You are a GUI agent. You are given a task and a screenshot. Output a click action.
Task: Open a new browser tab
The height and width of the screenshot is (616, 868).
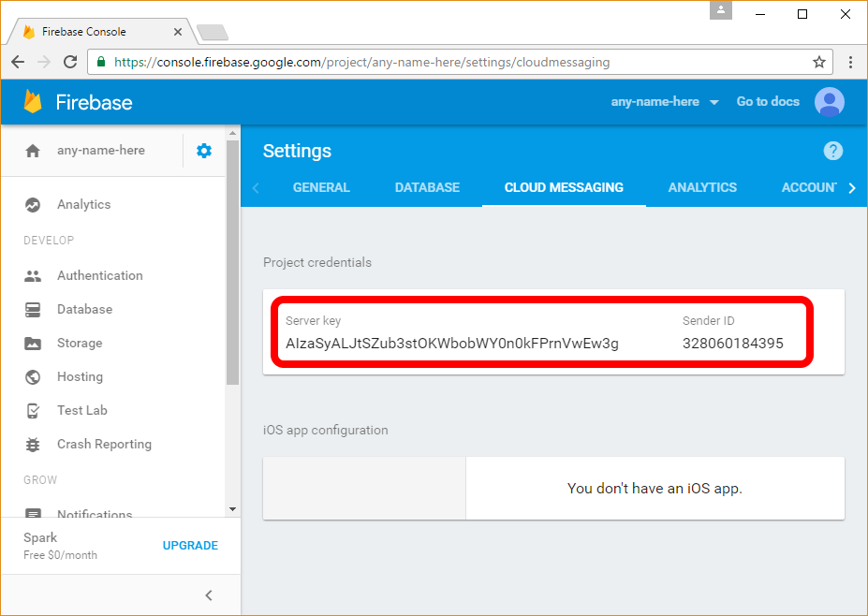[213, 33]
